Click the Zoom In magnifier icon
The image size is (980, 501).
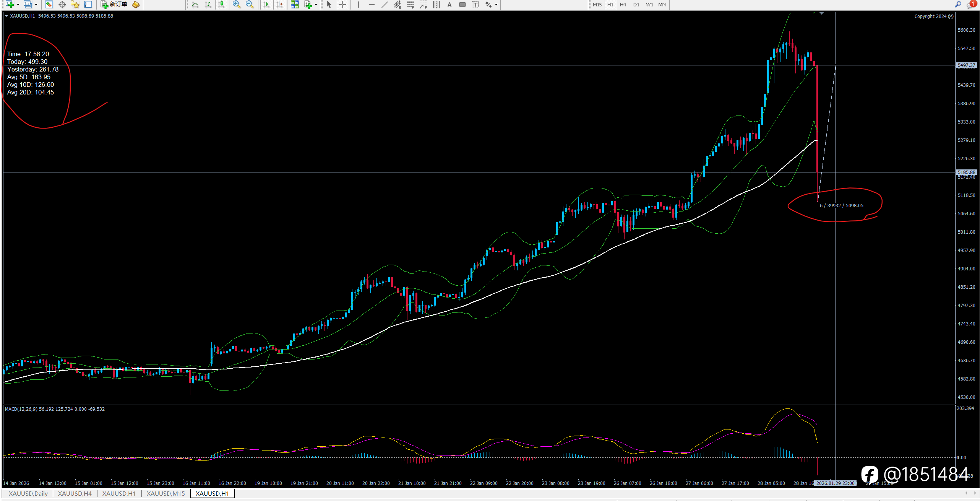pos(237,5)
